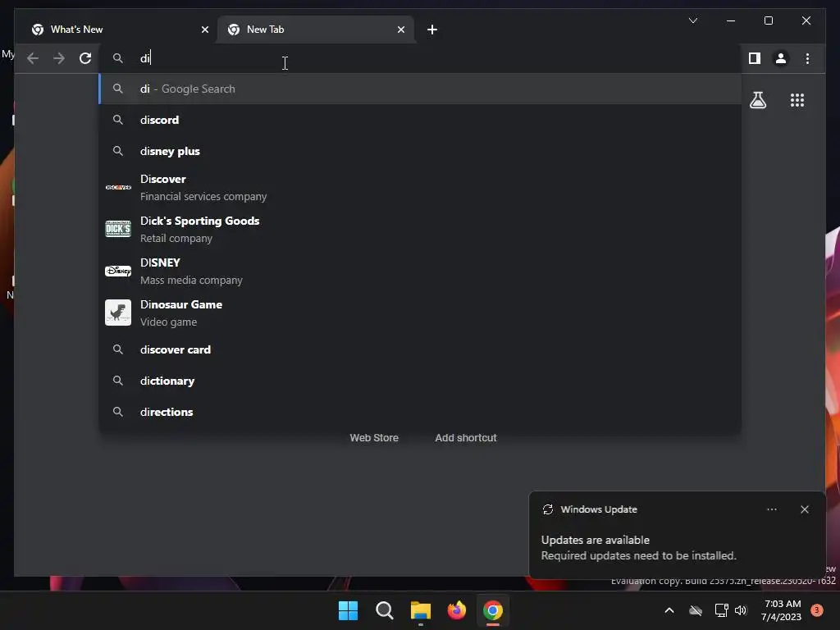
Task: Choose the Discover financial services suggestion
Action: tap(421, 188)
